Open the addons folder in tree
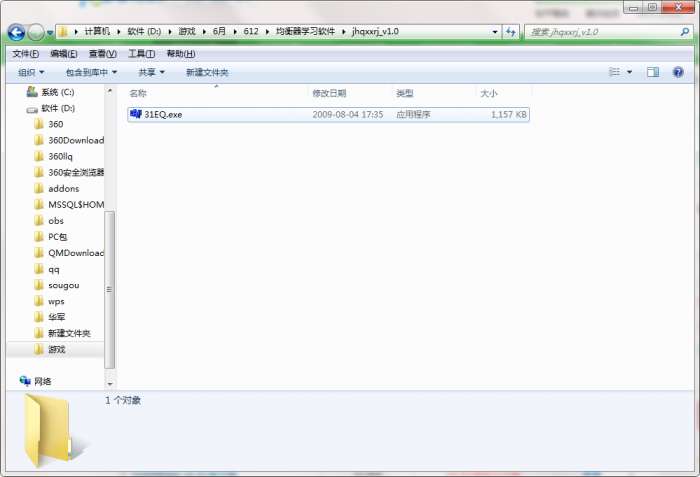This screenshot has height=477, width=700. click(x=57, y=188)
